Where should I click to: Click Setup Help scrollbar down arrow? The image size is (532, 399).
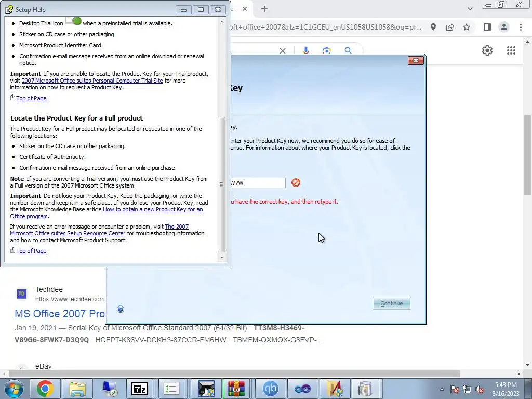[x=222, y=257]
